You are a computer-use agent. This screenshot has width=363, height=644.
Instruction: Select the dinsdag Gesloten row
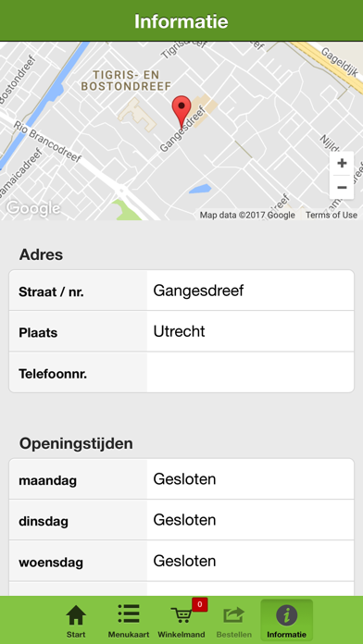181,520
